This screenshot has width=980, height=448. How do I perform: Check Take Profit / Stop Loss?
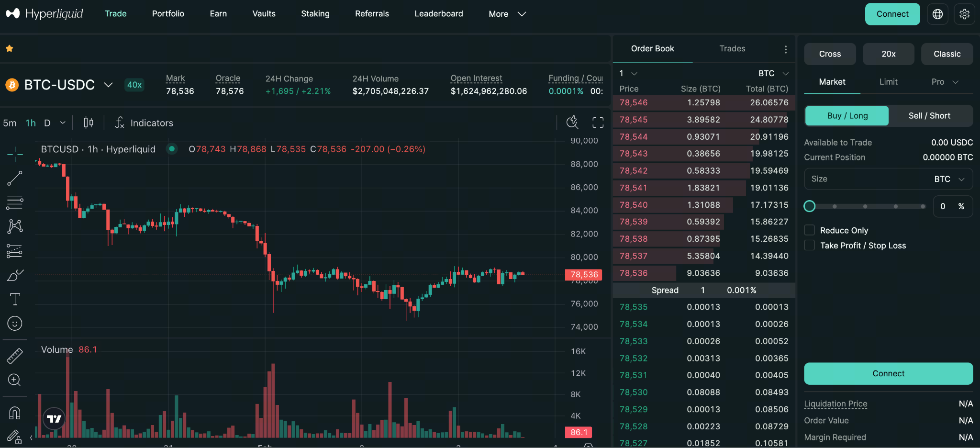pos(810,245)
